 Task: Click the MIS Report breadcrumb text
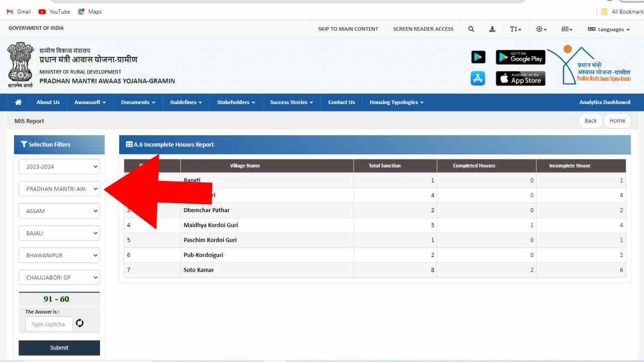point(30,121)
